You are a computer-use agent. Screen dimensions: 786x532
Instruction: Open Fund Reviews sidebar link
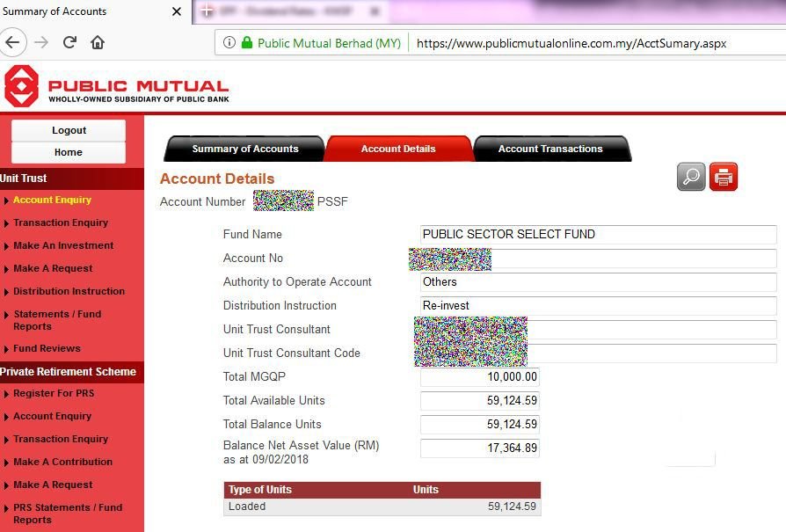click(x=47, y=348)
